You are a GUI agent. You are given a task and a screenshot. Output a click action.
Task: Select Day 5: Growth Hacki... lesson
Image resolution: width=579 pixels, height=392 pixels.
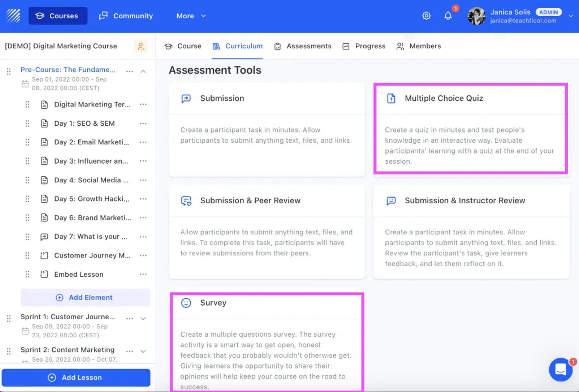click(x=92, y=199)
